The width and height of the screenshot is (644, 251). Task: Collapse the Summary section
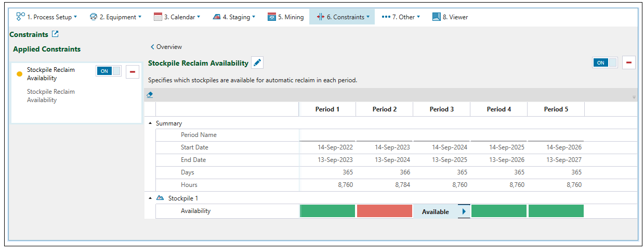(x=151, y=123)
